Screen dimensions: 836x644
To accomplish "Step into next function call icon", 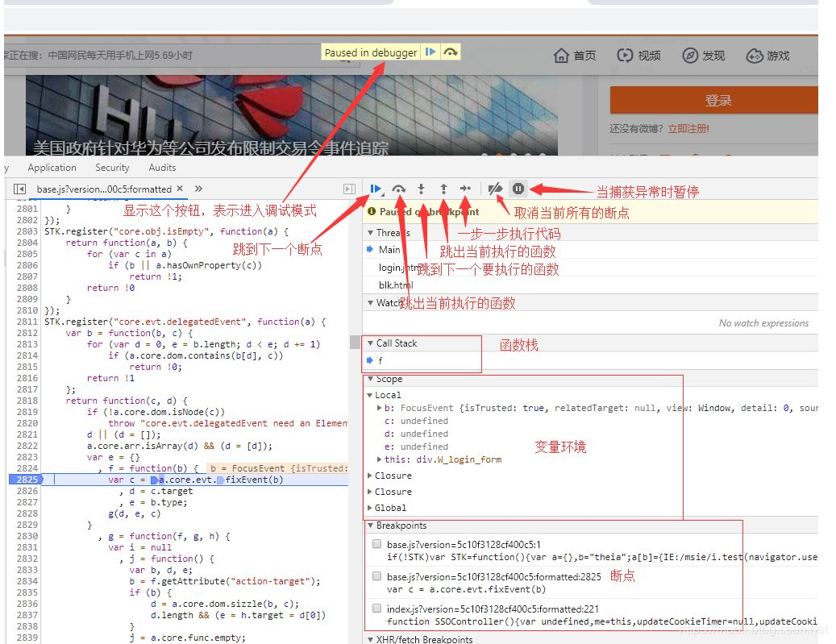I will click(421, 189).
